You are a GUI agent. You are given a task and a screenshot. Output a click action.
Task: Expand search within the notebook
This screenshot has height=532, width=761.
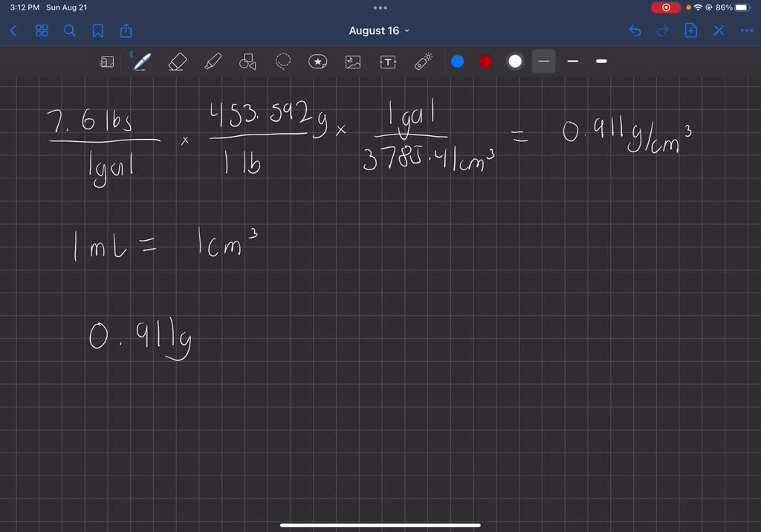coord(69,30)
